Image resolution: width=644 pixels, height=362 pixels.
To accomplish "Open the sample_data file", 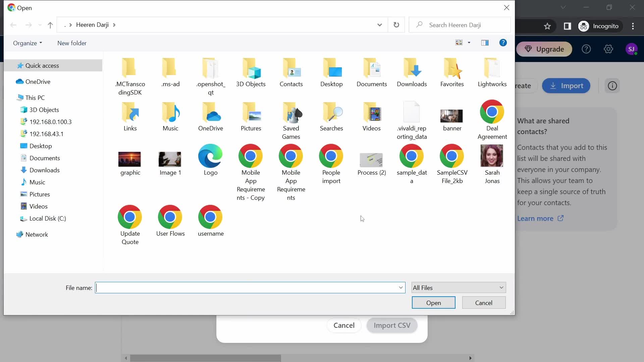I will pos(411,164).
